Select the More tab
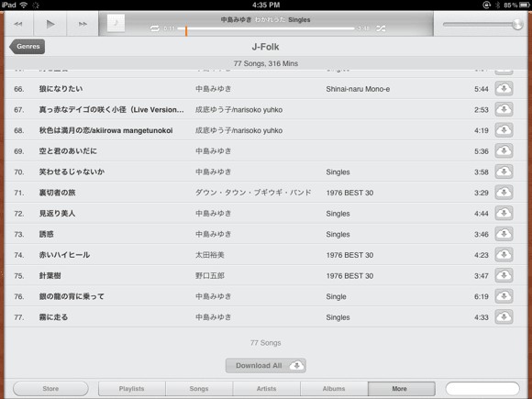This screenshot has height=399, width=532. (x=402, y=389)
